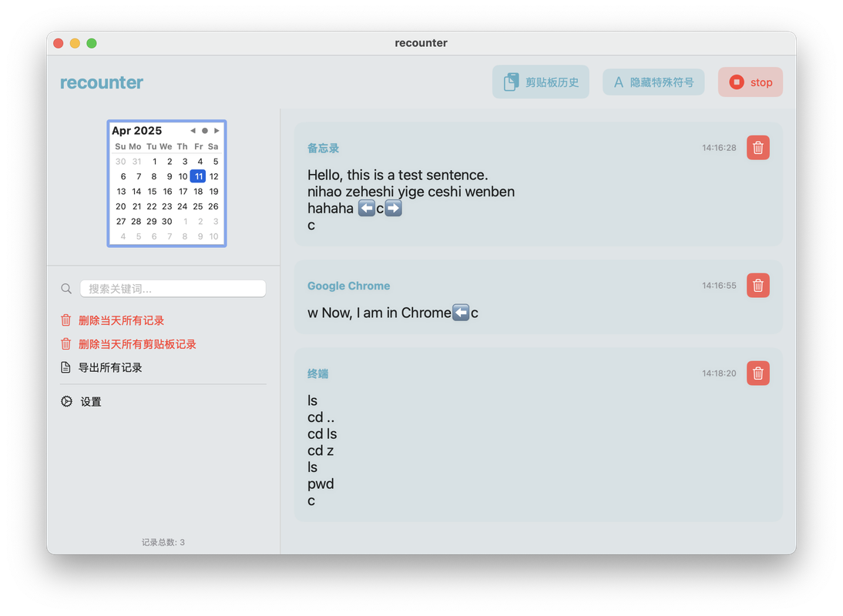The height and width of the screenshot is (616, 843).
Task: Click the export document icon
Action: point(65,368)
